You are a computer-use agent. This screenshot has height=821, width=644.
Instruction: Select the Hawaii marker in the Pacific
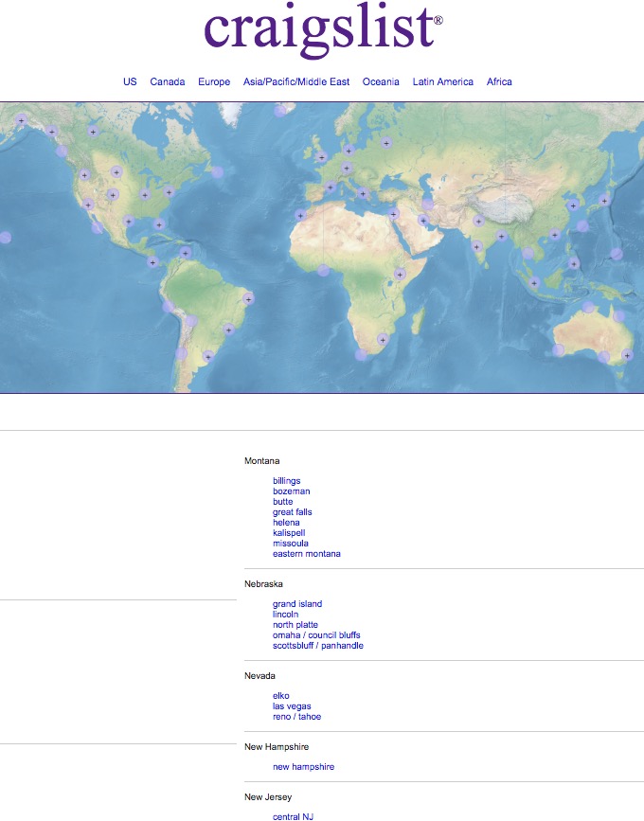pos(5,238)
